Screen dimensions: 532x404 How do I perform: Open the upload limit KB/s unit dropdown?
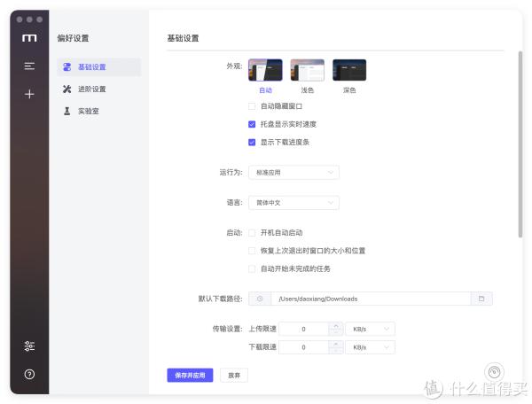(370, 329)
